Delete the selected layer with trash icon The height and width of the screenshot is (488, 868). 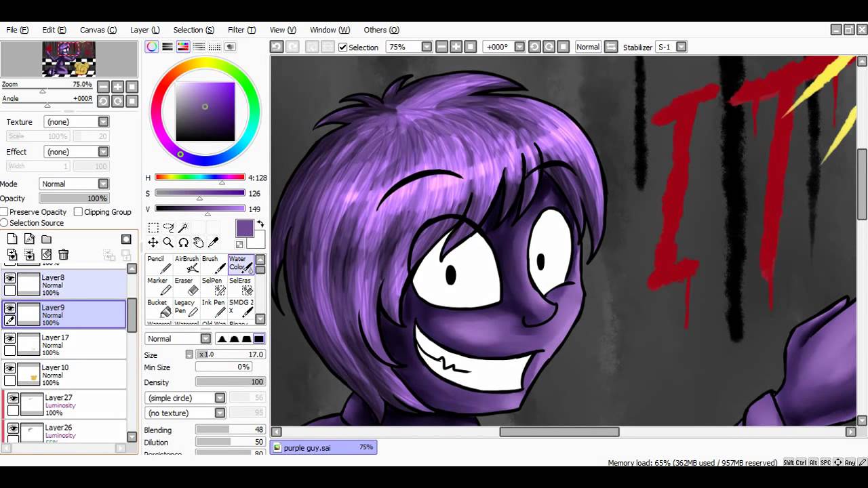tap(63, 255)
